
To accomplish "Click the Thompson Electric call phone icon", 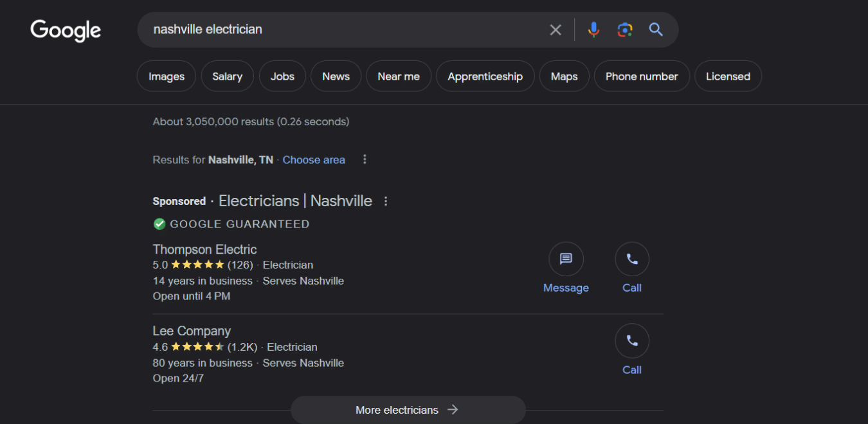I will tap(632, 259).
